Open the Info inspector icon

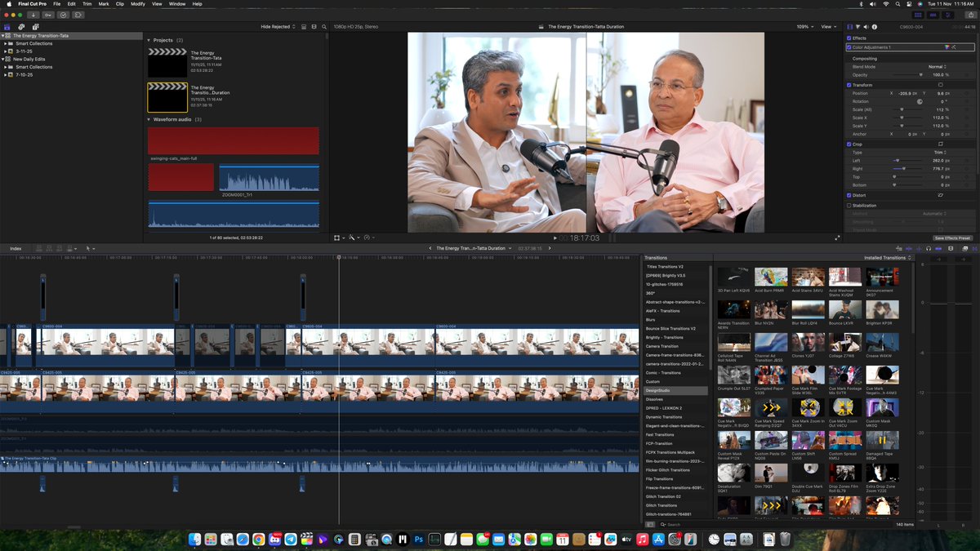(875, 27)
